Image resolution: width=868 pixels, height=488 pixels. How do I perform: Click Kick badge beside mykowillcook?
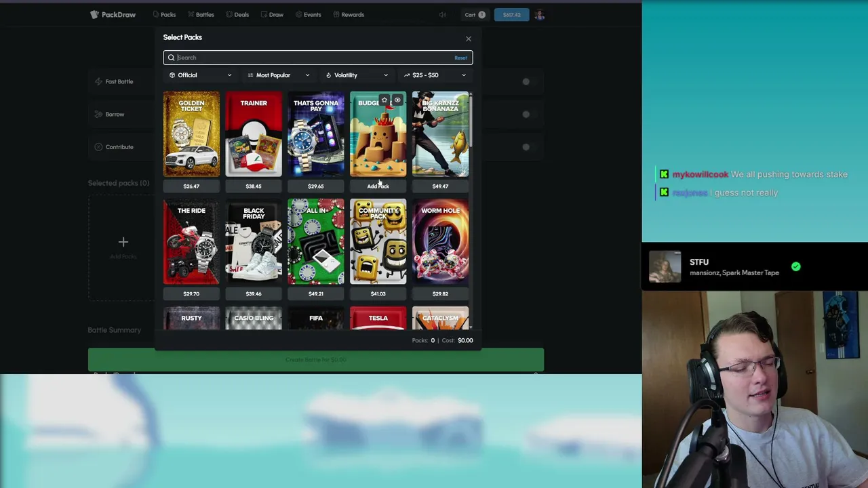tap(664, 174)
